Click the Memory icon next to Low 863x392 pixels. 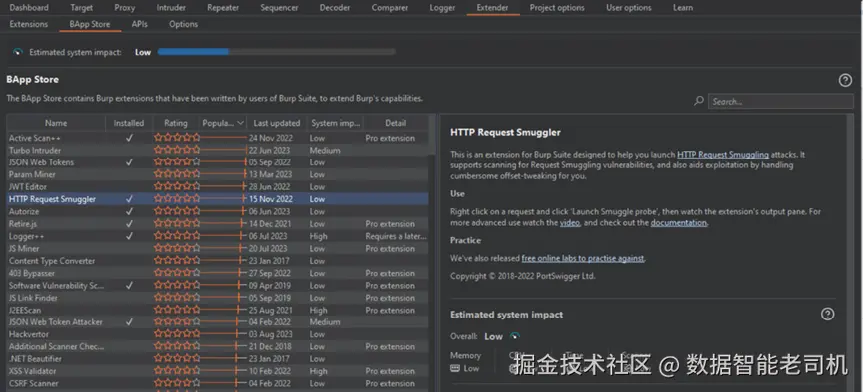click(x=455, y=368)
